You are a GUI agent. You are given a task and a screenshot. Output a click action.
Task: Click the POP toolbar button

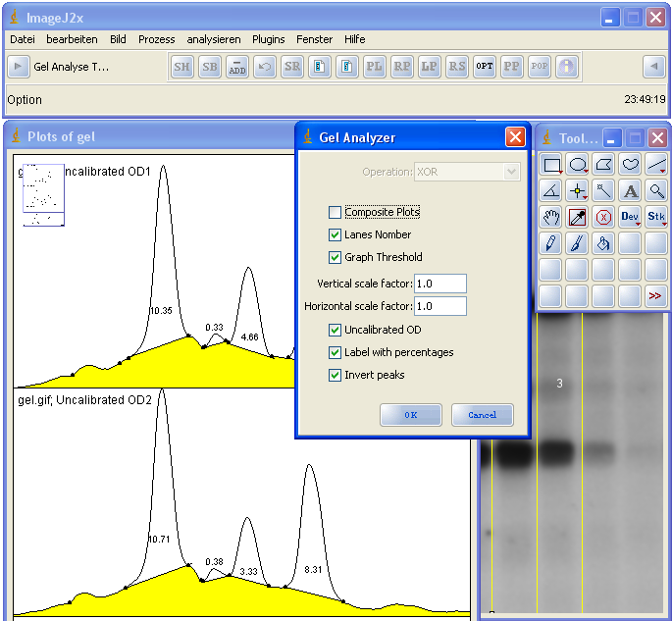(x=540, y=67)
